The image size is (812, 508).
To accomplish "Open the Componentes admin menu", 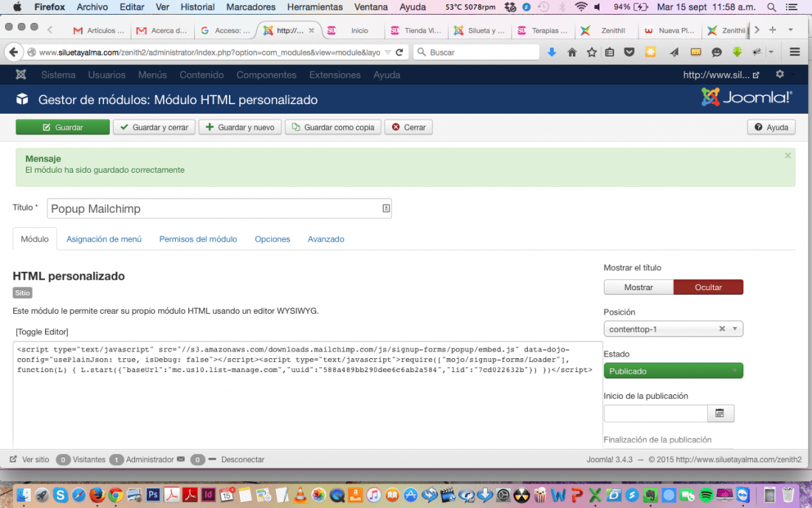I will pos(266,75).
